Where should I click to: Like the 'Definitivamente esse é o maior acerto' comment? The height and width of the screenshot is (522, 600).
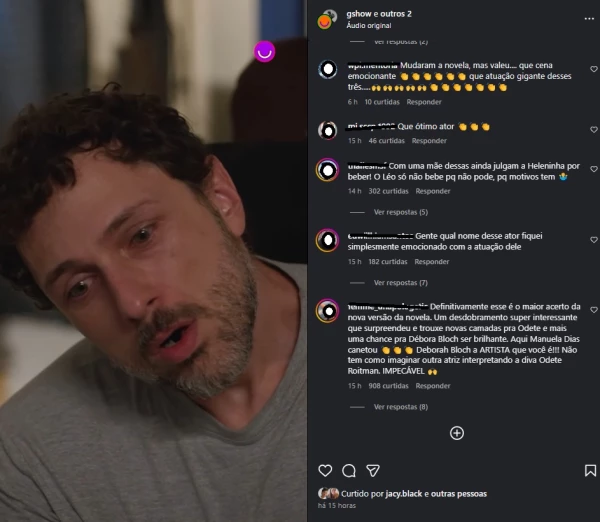593,310
